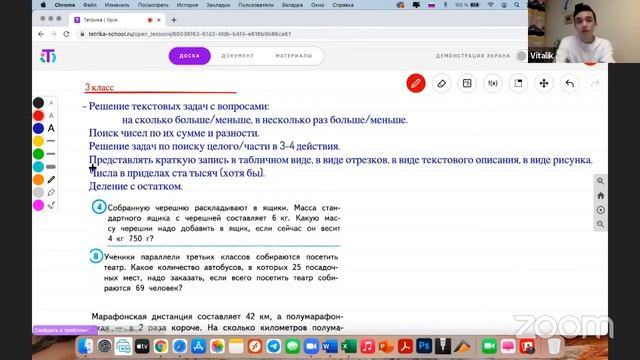Switch to the Материалы tab

tap(294, 56)
